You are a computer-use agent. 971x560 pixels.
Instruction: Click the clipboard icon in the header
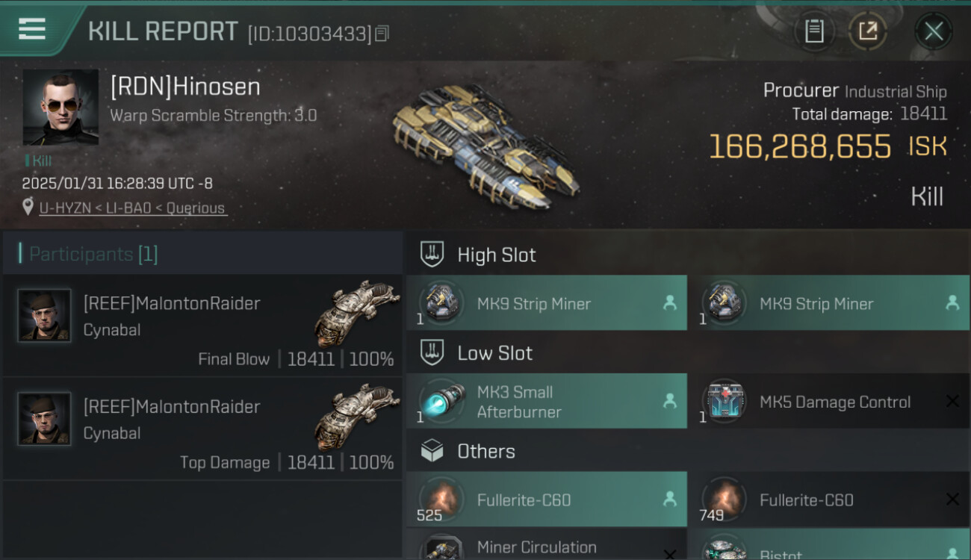pos(814,31)
